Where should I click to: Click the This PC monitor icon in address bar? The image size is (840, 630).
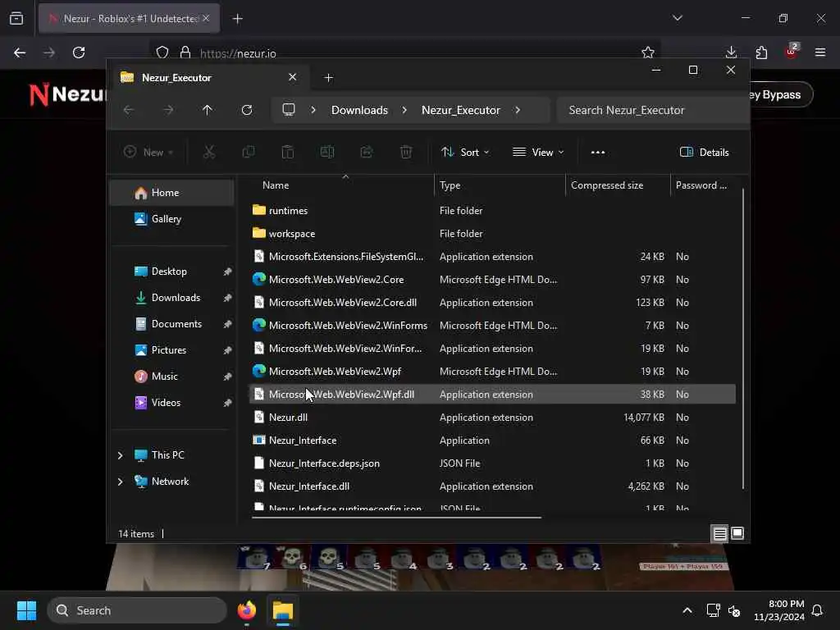click(x=289, y=110)
